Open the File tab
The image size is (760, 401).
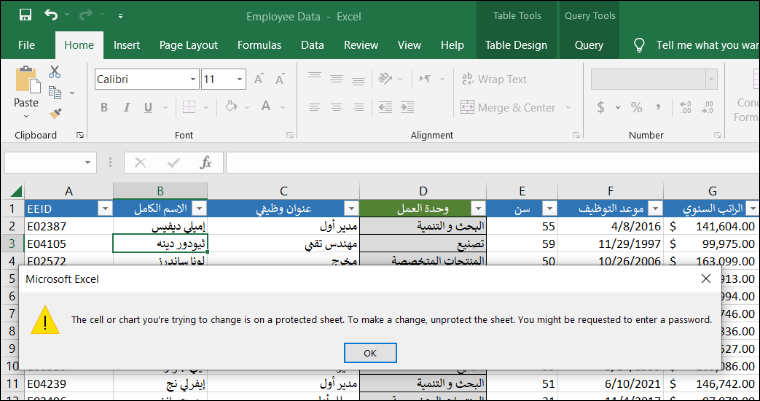(26, 45)
